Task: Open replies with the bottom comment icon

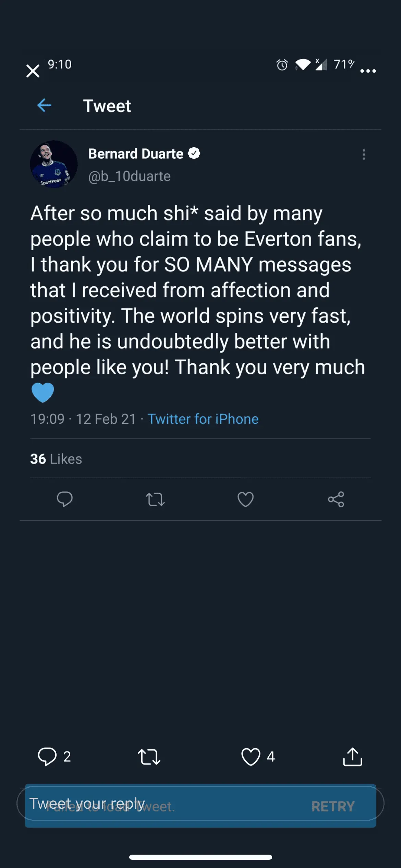Action: [47, 757]
